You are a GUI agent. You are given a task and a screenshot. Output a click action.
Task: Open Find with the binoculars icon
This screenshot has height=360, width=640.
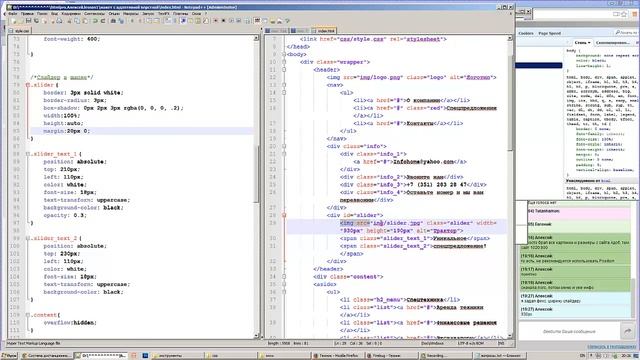tap(113, 20)
